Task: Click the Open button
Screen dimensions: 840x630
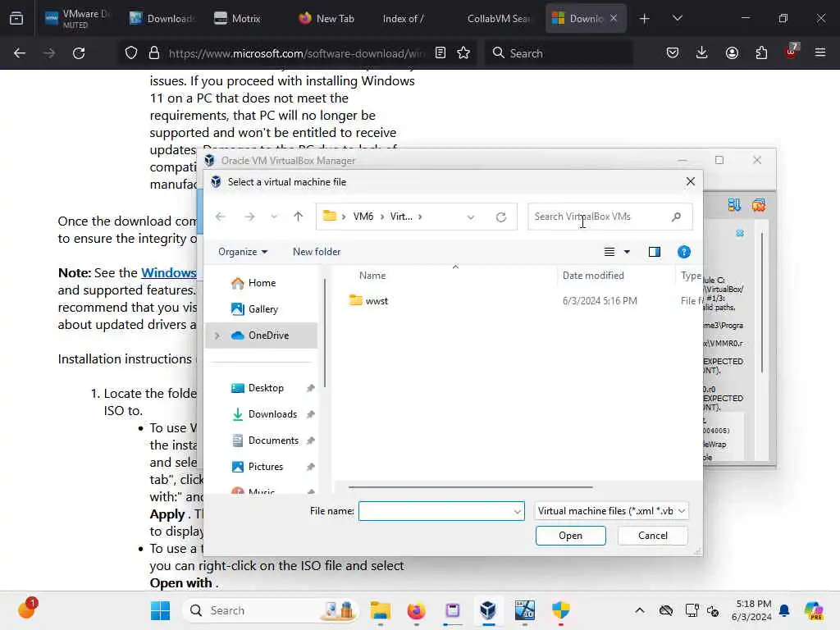Action: 571,536
